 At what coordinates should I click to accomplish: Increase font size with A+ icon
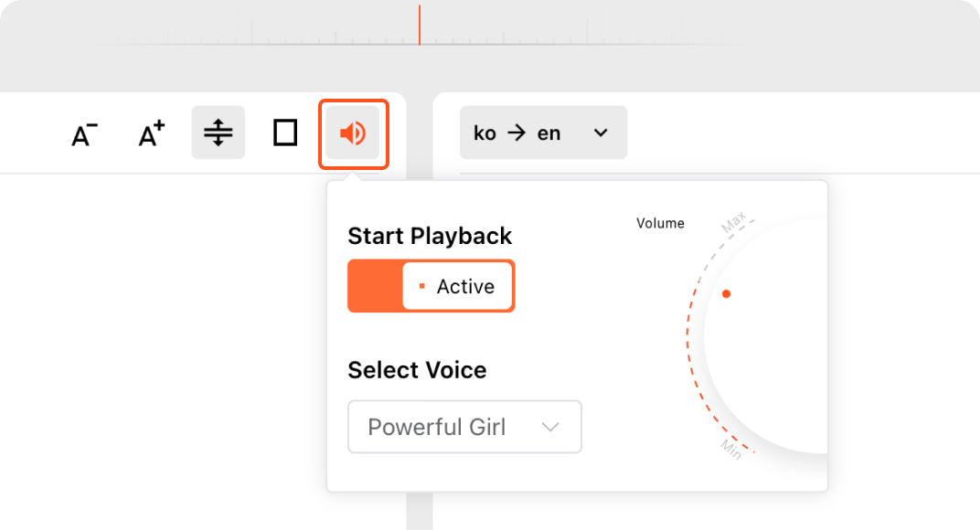pos(151,133)
